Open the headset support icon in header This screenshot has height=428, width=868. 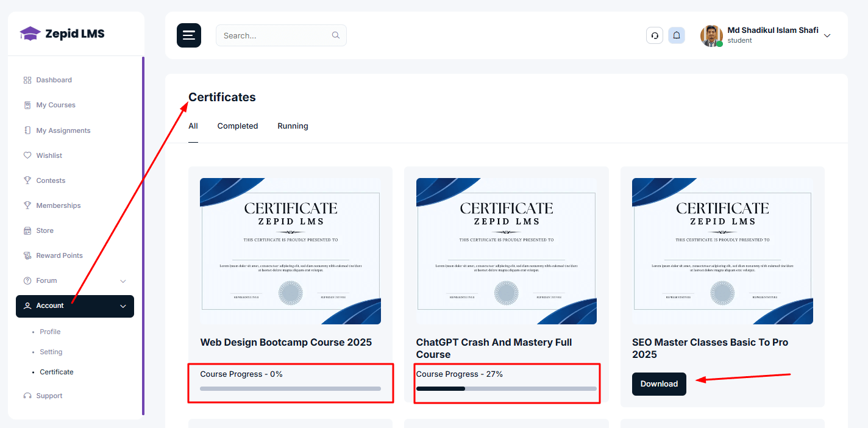tap(655, 35)
